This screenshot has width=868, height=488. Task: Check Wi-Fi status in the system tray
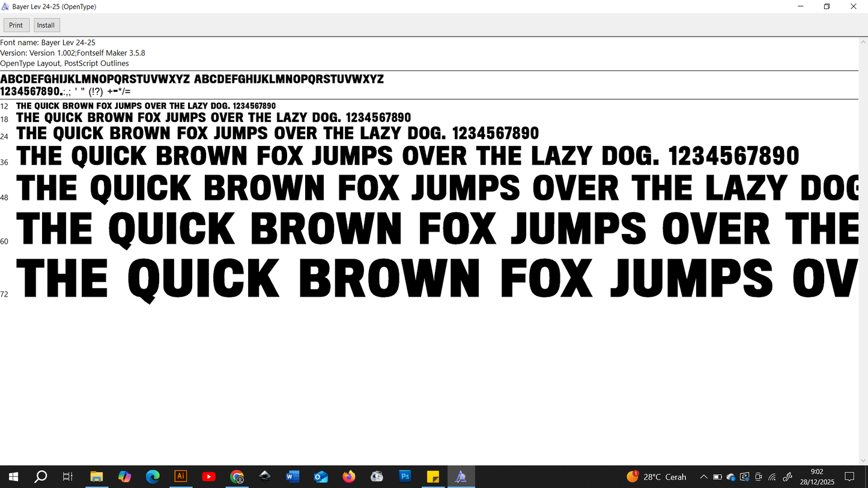point(772,477)
